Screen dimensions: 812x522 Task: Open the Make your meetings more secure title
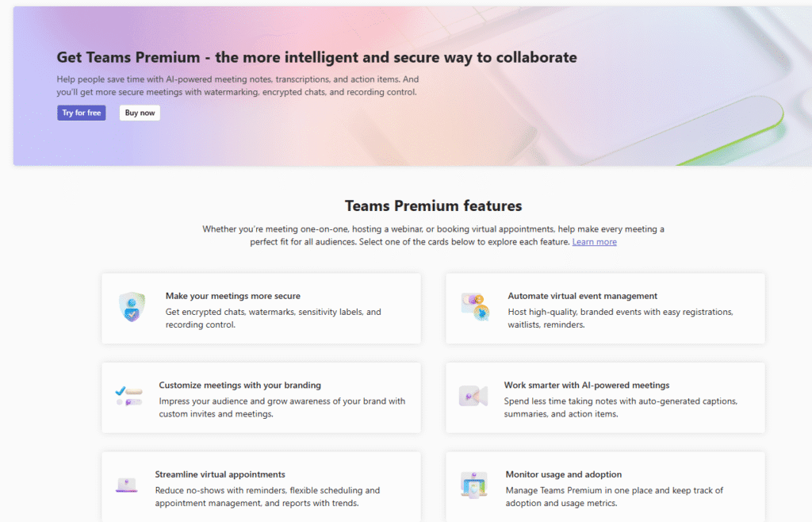pos(232,296)
